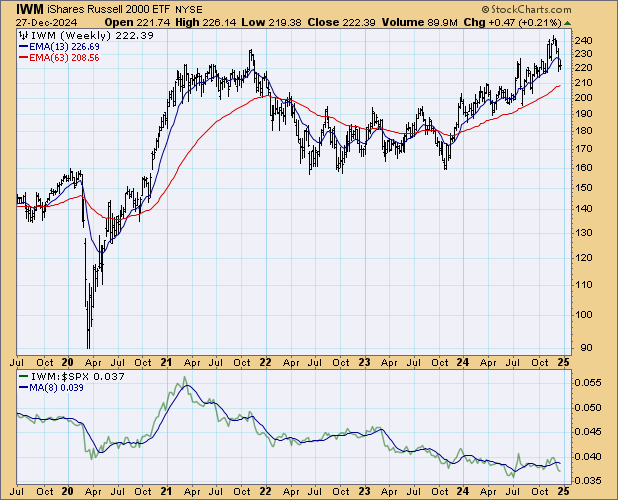Click the 0.035 ratio axis label

588,481
